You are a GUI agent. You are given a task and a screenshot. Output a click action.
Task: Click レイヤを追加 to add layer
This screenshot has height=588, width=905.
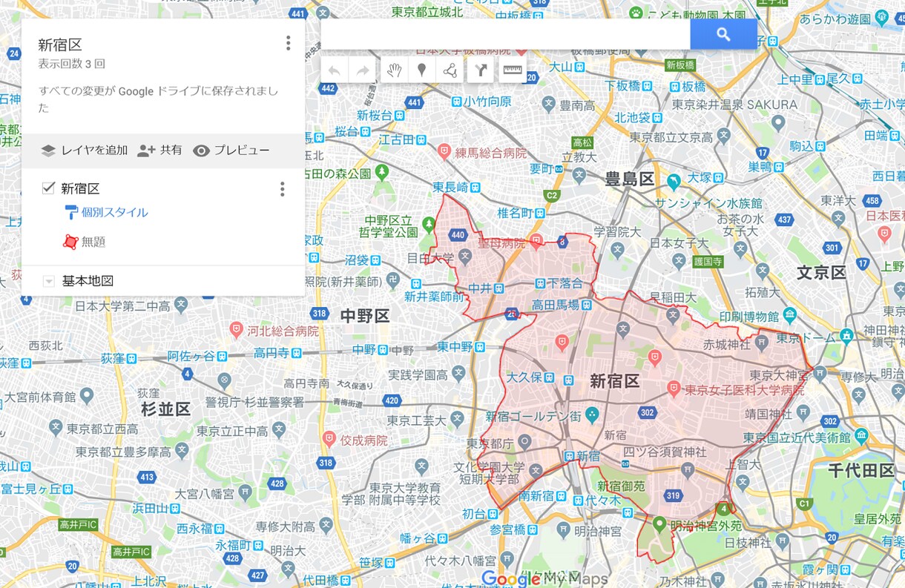84,151
